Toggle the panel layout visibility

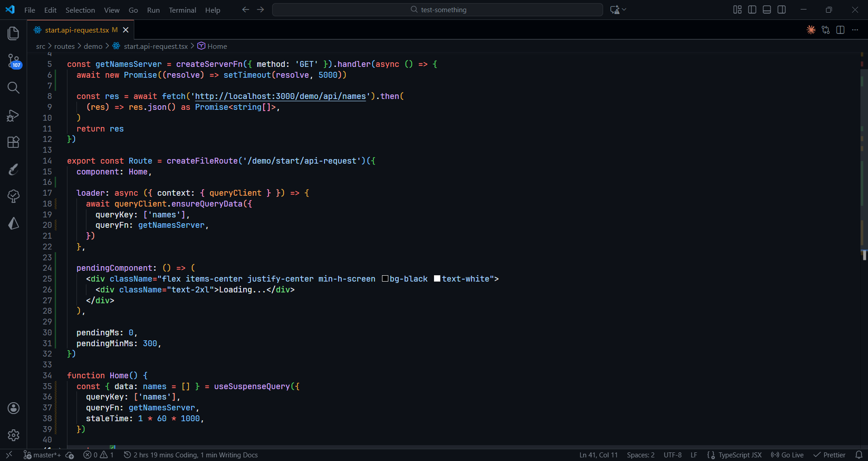(x=767, y=9)
